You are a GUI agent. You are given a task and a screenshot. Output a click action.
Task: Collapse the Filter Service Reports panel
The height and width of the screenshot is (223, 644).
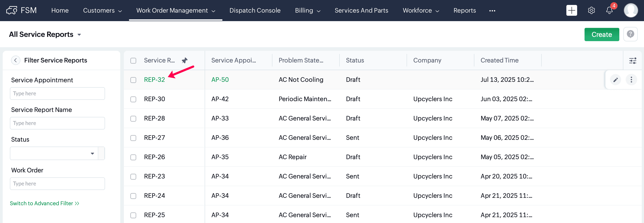pyautogui.click(x=15, y=60)
